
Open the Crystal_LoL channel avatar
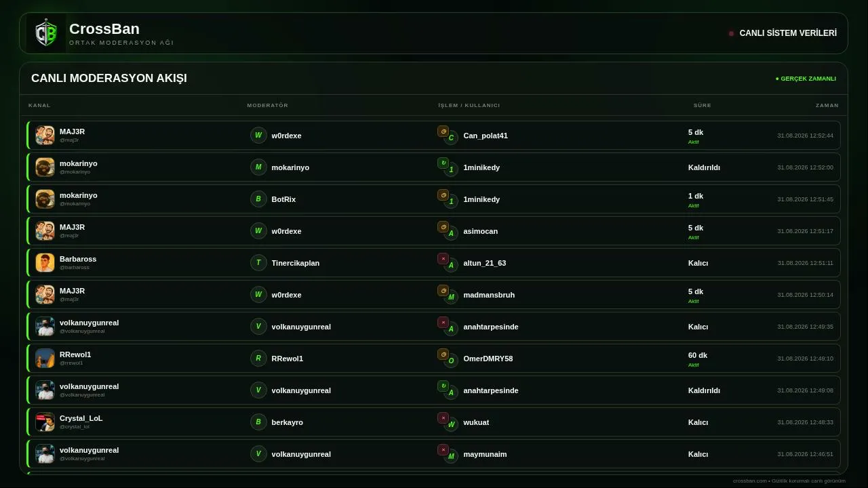coord(45,422)
